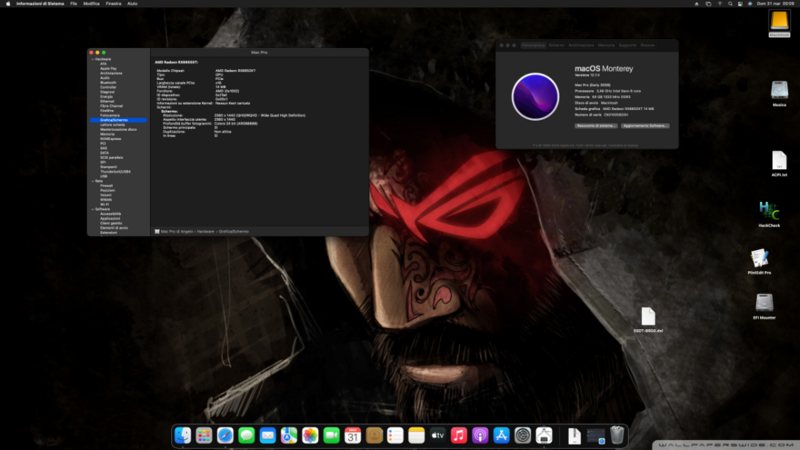Open Launchpad in the dock

pyautogui.click(x=204, y=435)
